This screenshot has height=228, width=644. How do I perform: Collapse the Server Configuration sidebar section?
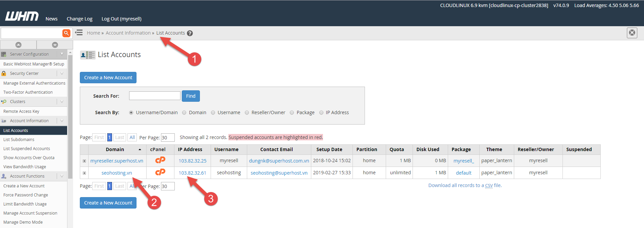[x=62, y=54]
